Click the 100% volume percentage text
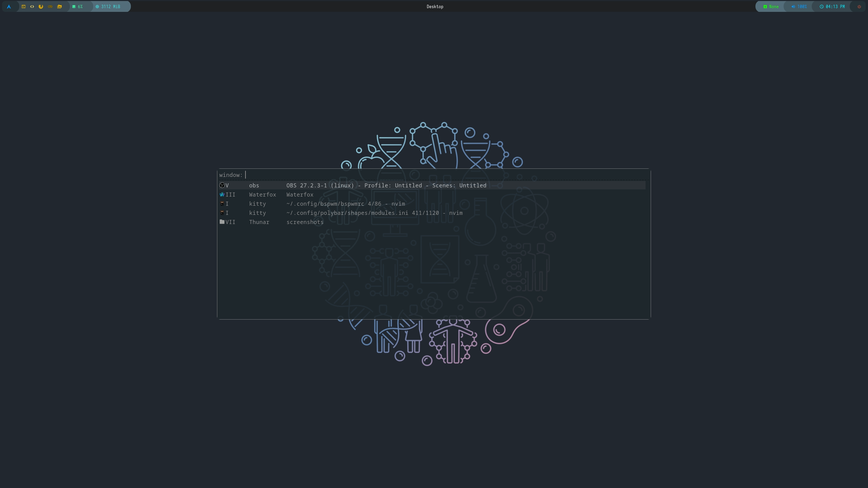Image resolution: width=868 pixels, height=488 pixels. click(802, 6)
